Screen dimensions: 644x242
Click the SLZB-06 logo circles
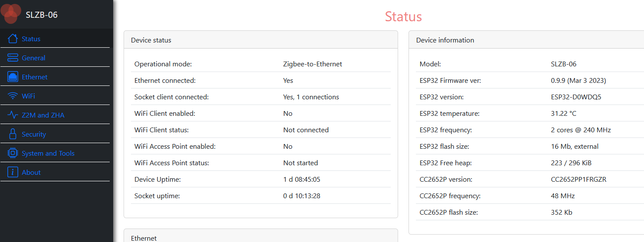(x=11, y=13)
